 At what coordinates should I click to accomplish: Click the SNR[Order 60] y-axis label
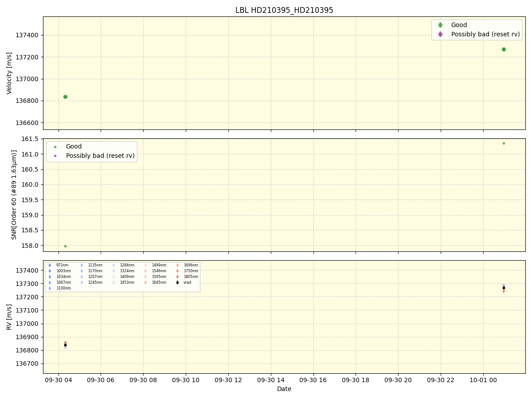tap(14, 195)
